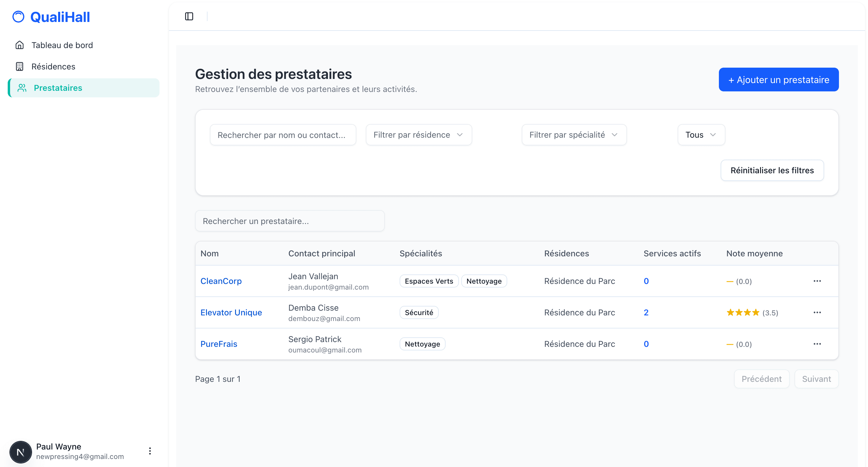Select the Nettoyage specialty badge on CleanCorp
This screenshot has height=467, width=868.
[484, 281]
